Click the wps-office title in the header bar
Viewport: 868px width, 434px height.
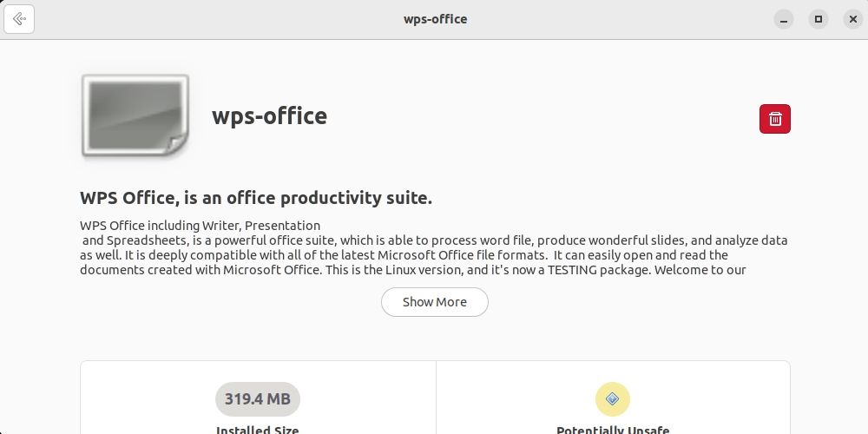pos(435,19)
